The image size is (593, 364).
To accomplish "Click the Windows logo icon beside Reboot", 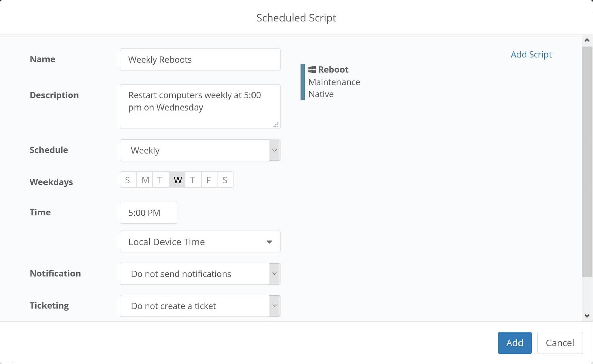I will coord(312,69).
